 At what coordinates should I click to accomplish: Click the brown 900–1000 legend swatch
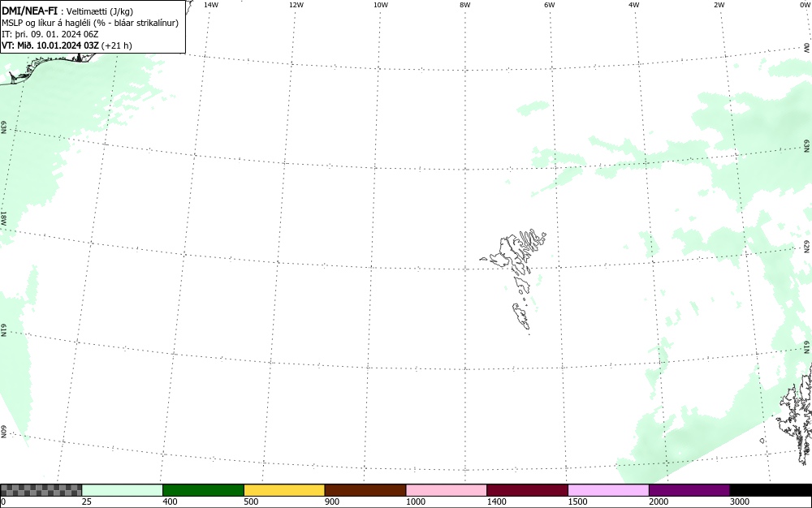[365, 490]
